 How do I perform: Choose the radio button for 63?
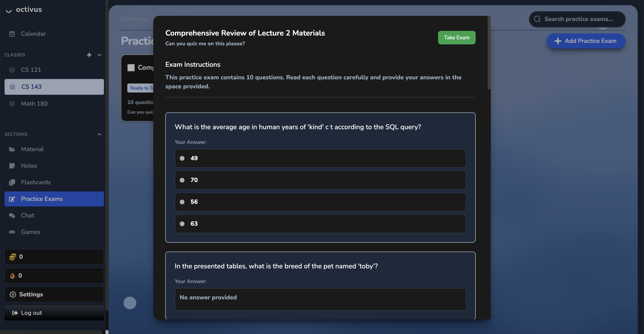tap(182, 224)
